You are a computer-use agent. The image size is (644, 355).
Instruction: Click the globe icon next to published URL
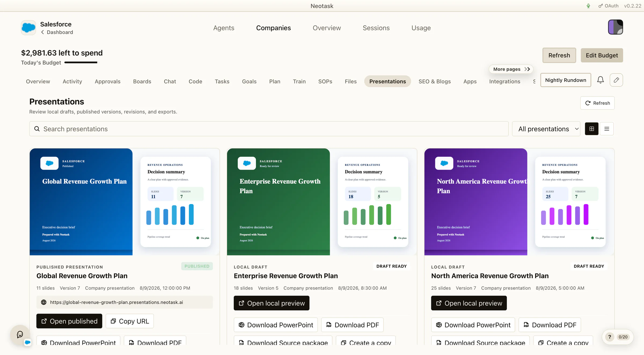pyautogui.click(x=43, y=302)
